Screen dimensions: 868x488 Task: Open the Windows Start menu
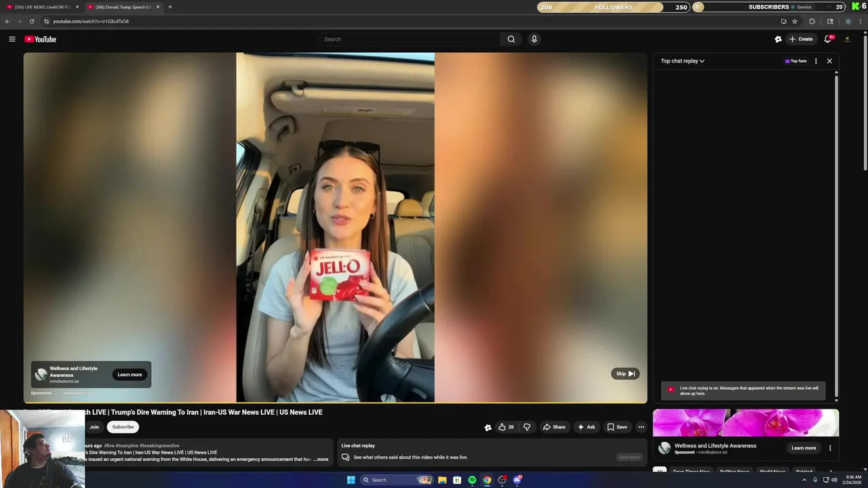tap(351, 480)
